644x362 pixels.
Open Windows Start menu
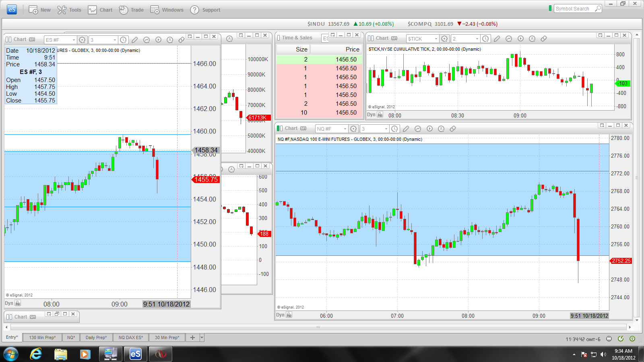[11, 354]
